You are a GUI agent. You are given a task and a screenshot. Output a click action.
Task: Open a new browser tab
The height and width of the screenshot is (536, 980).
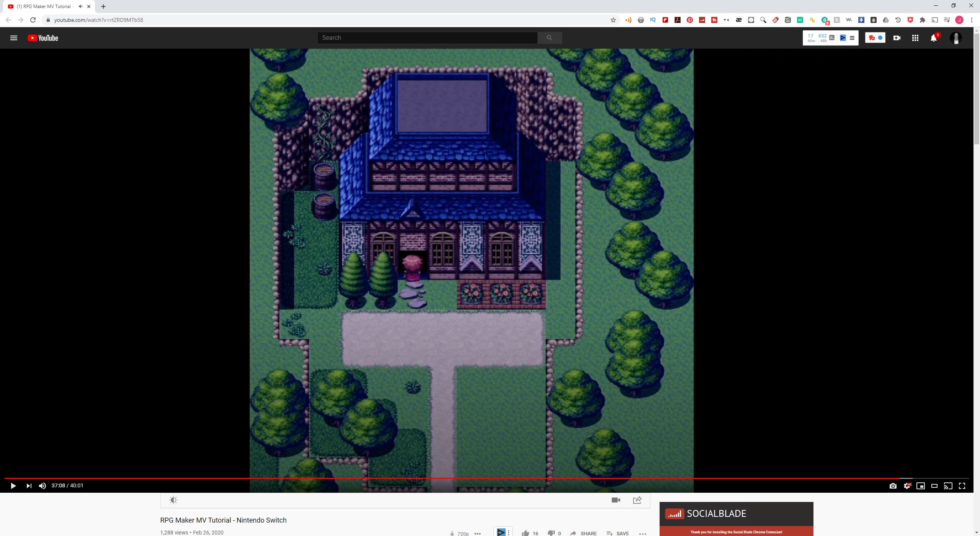103,7
